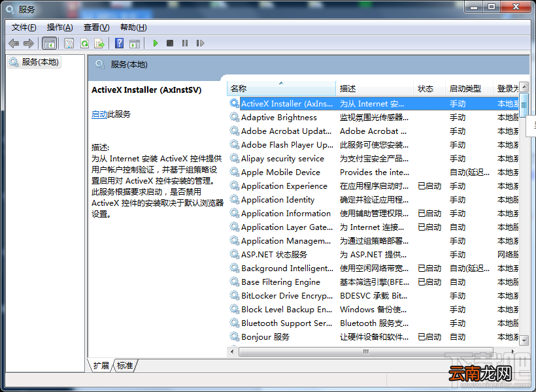Switch to the 标准 tab
The image size is (536, 392).
125,366
